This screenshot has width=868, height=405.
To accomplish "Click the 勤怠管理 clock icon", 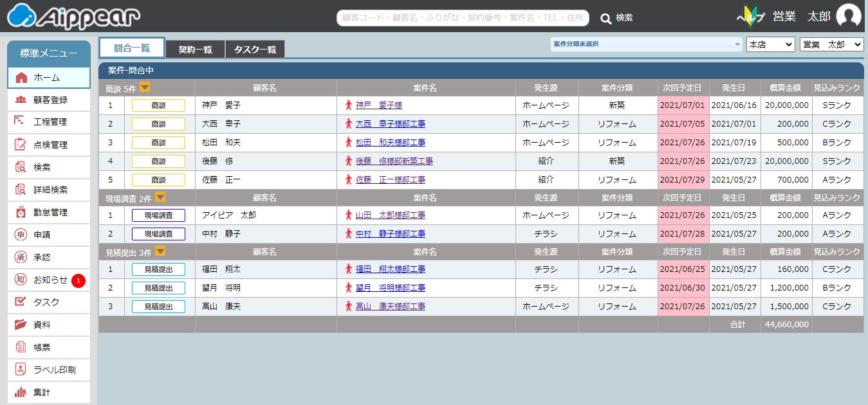I will pyautogui.click(x=21, y=212).
